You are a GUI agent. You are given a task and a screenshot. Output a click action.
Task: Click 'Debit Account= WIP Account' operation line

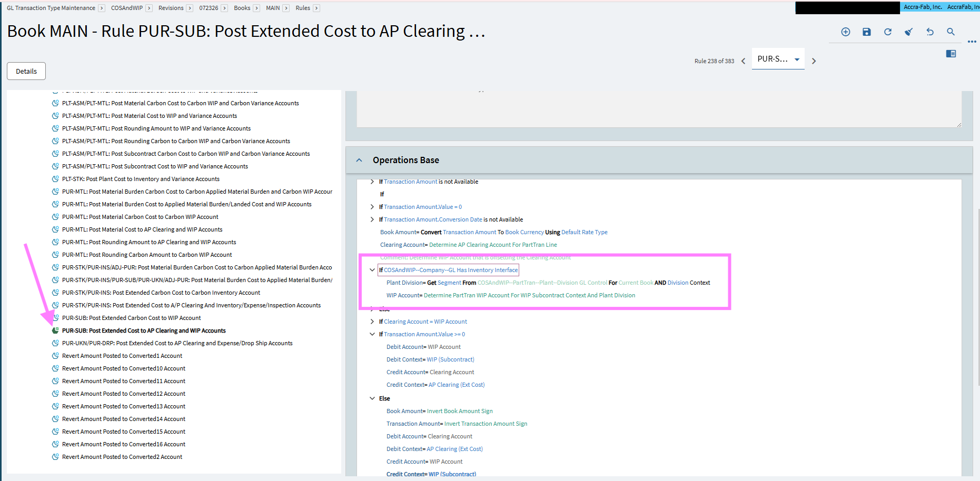coord(423,347)
